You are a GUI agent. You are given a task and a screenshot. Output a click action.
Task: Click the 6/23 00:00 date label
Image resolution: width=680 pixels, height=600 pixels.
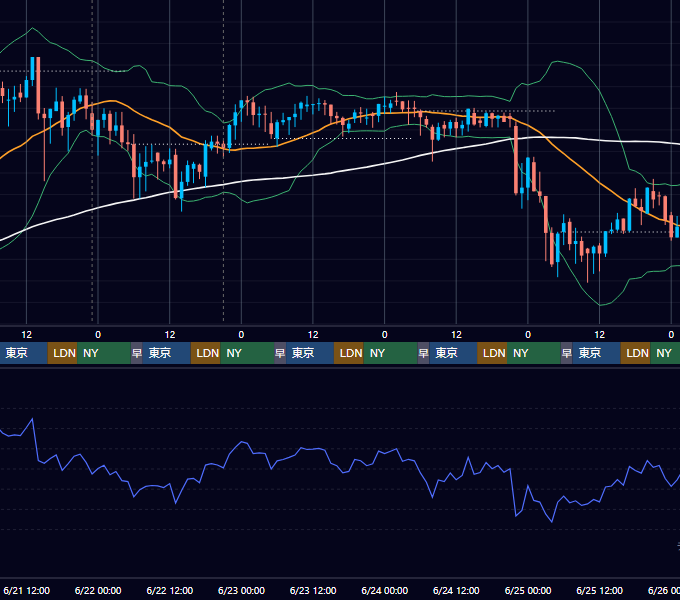tap(241, 590)
